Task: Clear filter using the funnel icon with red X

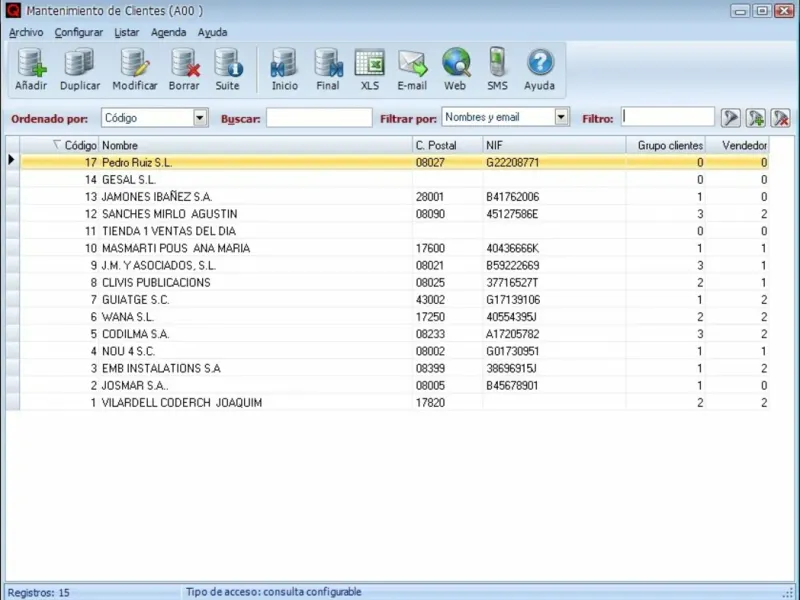Action: click(x=781, y=118)
